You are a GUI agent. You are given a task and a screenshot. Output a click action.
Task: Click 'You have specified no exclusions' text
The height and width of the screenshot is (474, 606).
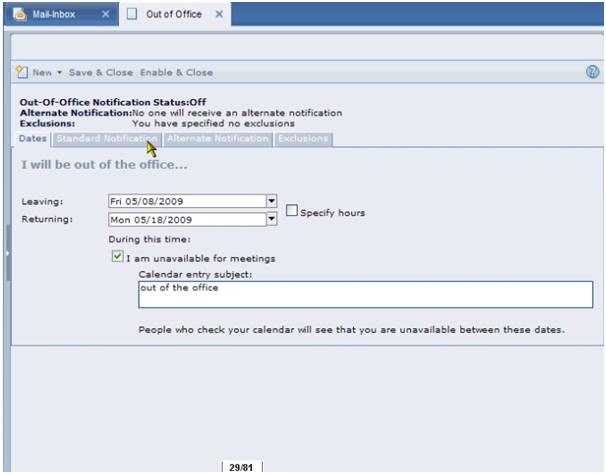pyautogui.click(x=213, y=124)
